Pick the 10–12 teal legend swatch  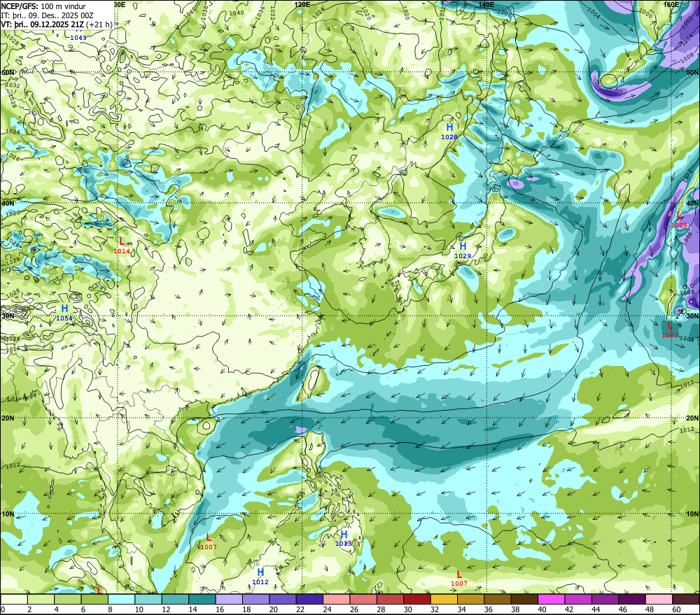click(x=148, y=599)
